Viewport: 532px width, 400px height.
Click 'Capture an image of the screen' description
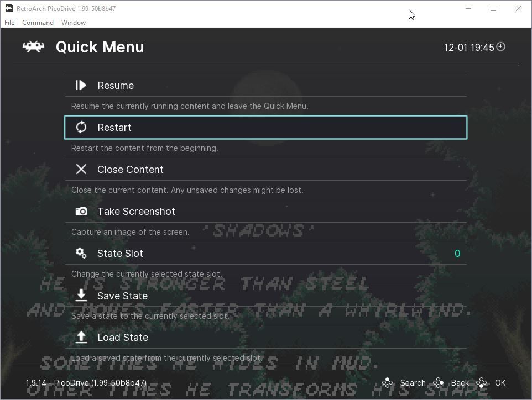[x=131, y=232]
